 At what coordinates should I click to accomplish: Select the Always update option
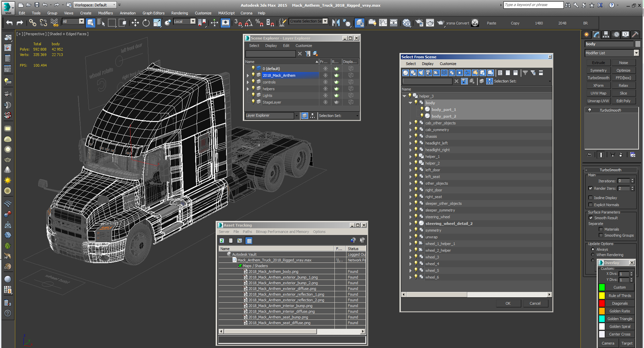click(x=593, y=249)
